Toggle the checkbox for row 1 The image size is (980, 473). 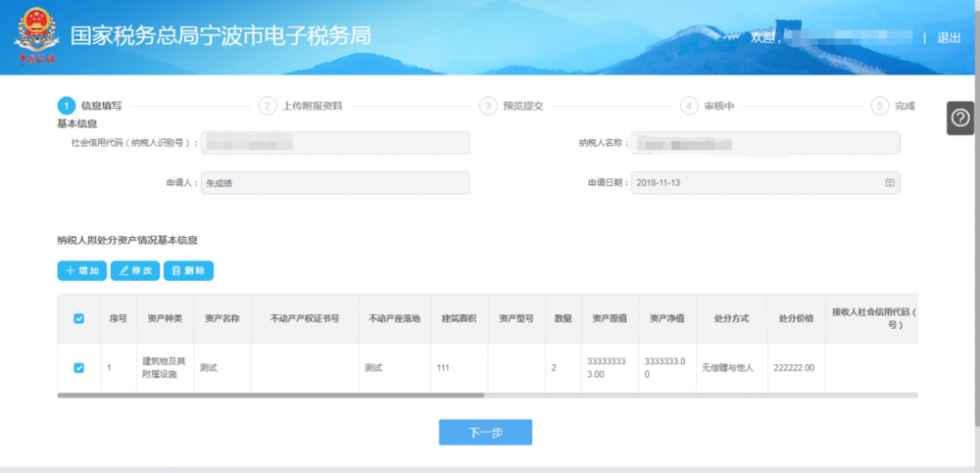point(78,368)
